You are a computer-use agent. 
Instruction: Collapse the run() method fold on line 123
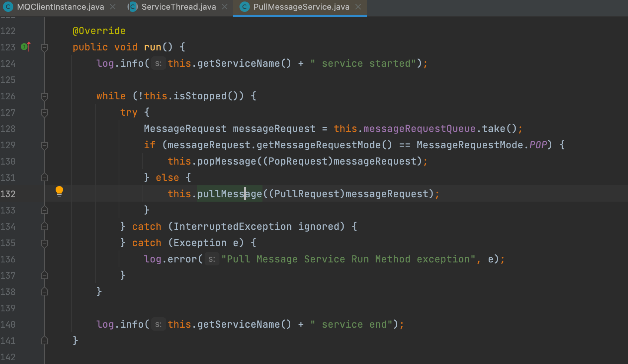[44, 47]
